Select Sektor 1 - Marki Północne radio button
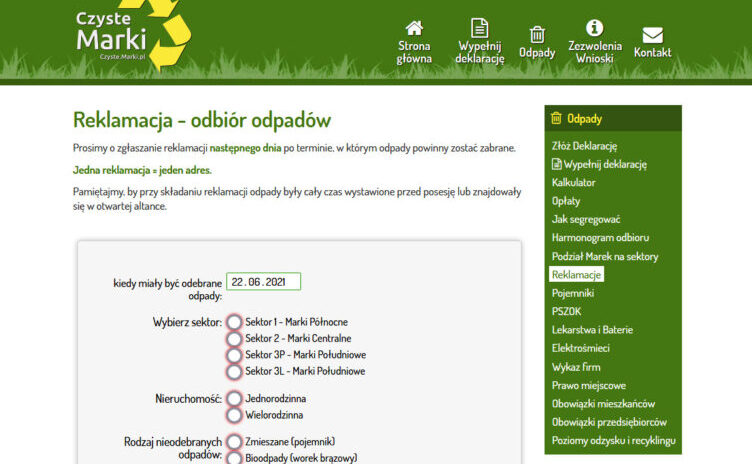Screen dimensions: 752x464 point(234,322)
